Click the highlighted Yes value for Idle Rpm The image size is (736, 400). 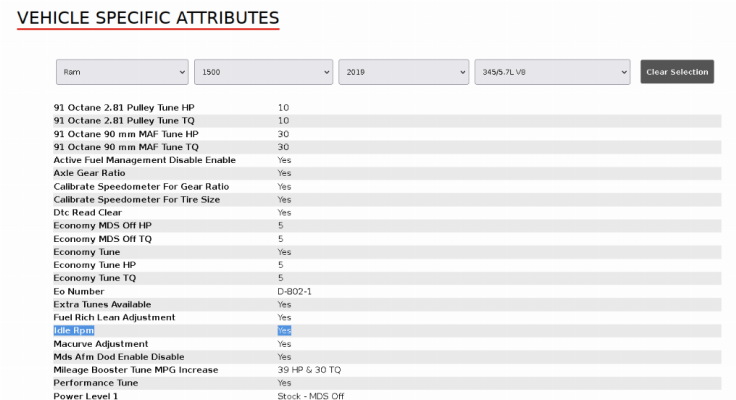[x=284, y=331]
